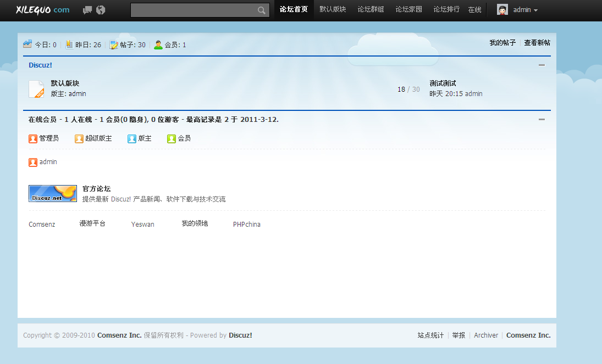Collapse the Discuz! category section
The height and width of the screenshot is (364, 602).
542,65
